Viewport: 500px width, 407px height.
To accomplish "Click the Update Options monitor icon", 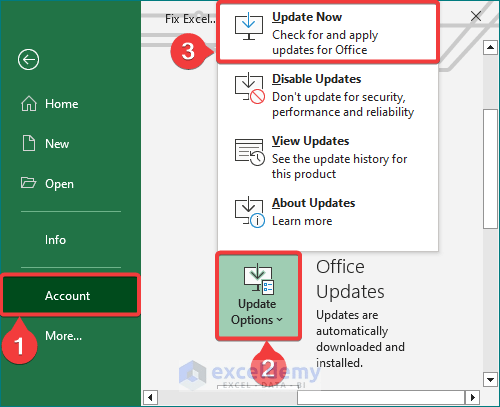I will click(x=259, y=279).
